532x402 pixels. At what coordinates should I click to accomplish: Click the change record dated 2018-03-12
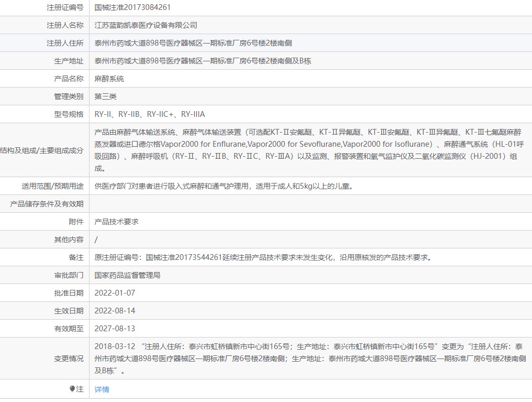click(x=310, y=358)
